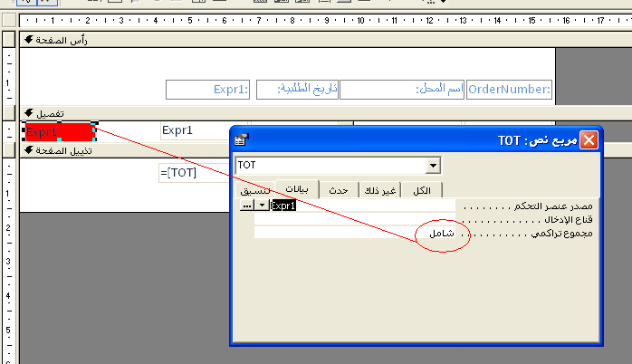The height and width of the screenshot is (364, 632).
Task: Select the بيانات (Data) tab
Action: pyautogui.click(x=297, y=189)
